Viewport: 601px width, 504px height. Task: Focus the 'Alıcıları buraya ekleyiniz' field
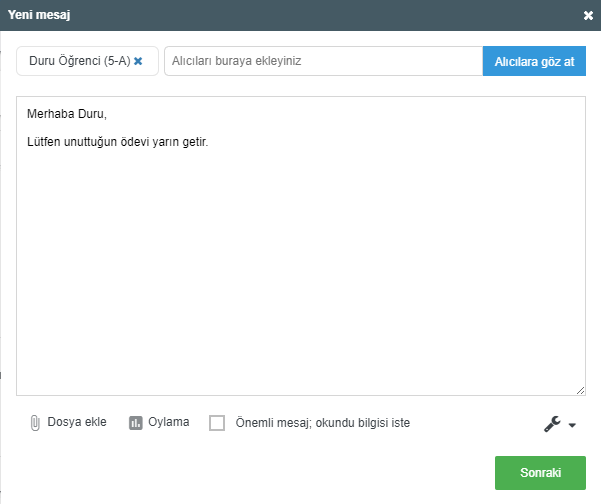[322, 61]
